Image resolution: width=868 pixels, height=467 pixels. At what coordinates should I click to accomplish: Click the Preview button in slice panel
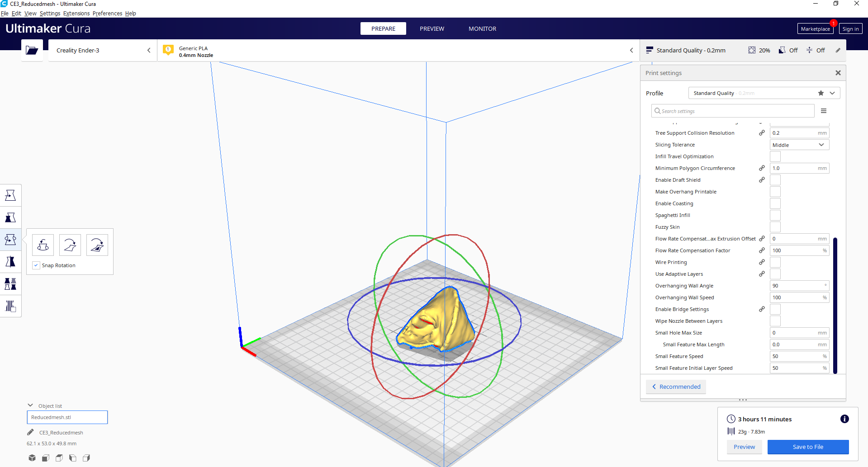[744, 447]
